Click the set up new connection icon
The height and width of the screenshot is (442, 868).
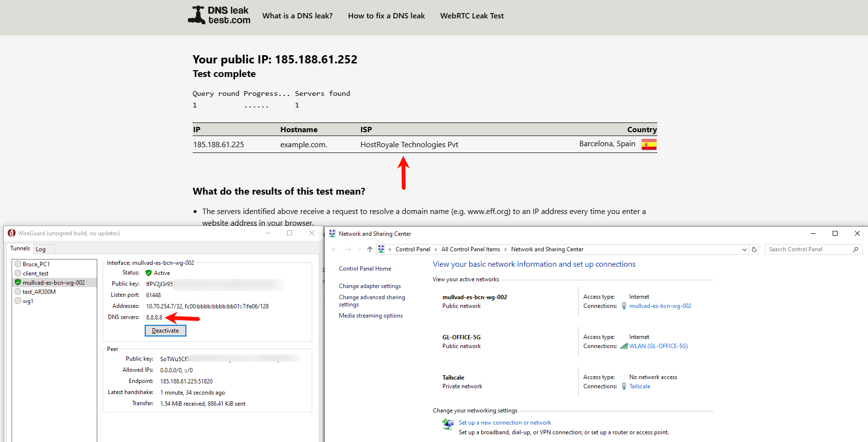[448, 425]
